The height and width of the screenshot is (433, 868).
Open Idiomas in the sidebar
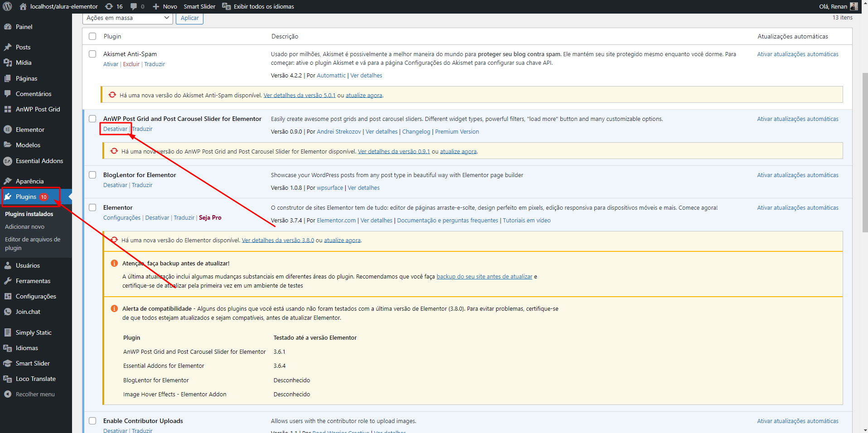27,348
